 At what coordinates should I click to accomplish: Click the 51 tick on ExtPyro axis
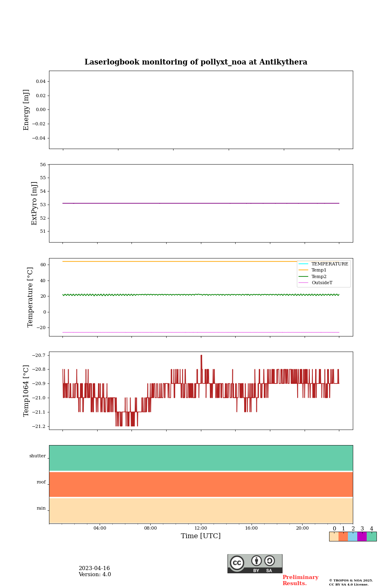pyautogui.click(x=43, y=231)
